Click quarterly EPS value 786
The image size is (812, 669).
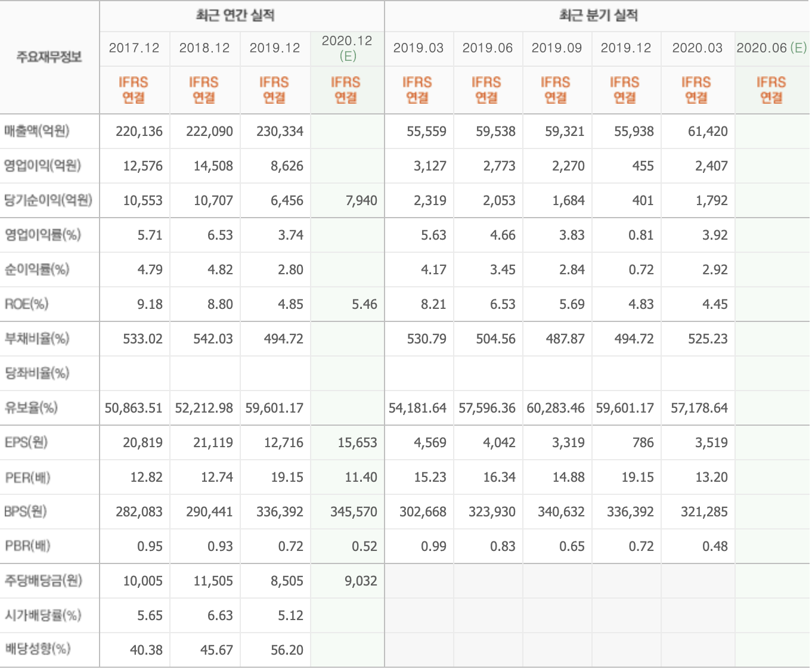(x=643, y=443)
